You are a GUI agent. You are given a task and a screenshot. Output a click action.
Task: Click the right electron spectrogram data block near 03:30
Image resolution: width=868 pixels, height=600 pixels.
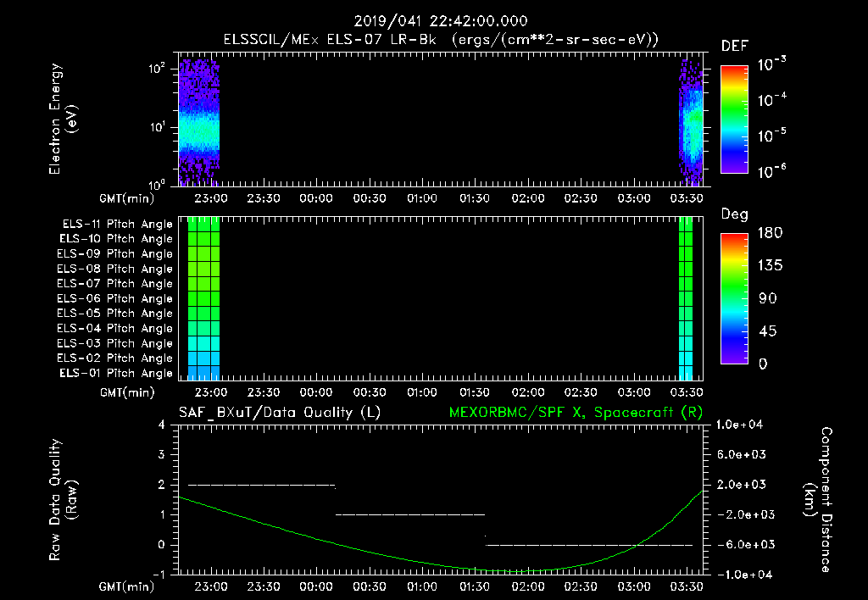pos(691,123)
